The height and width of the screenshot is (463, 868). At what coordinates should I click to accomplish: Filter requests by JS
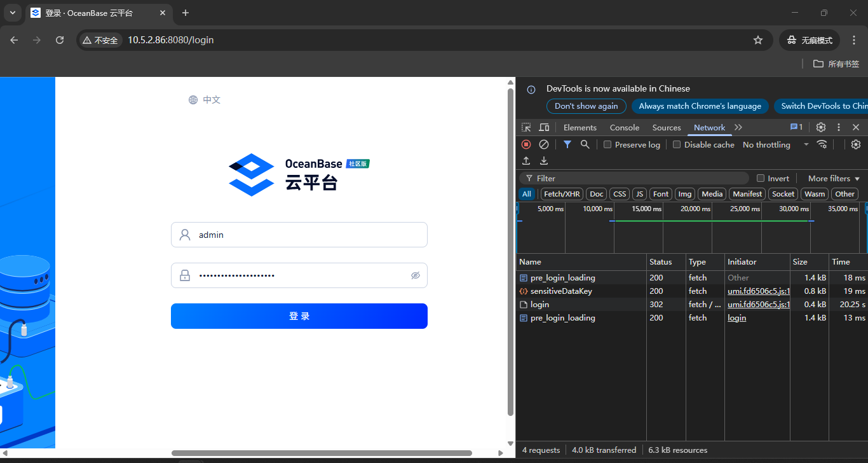click(639, 194)
